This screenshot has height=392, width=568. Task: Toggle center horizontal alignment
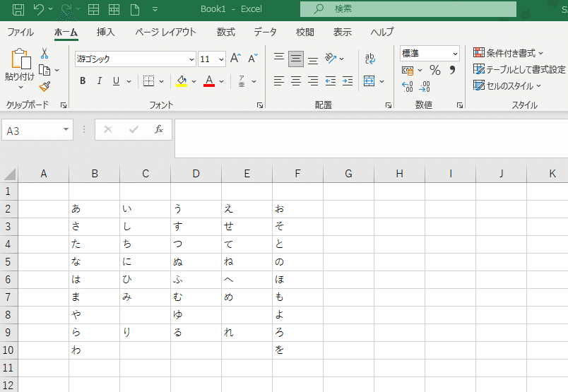pos(296,81)
